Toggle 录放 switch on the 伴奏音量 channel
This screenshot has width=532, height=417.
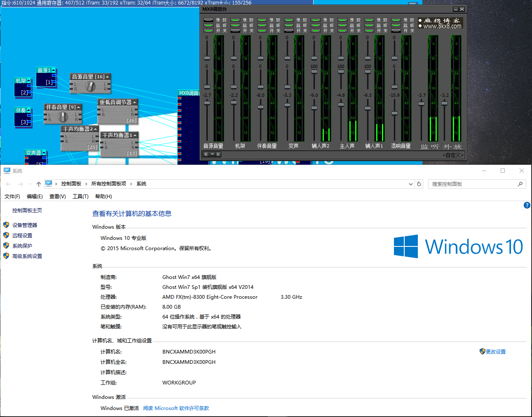[x=262, y=20]
